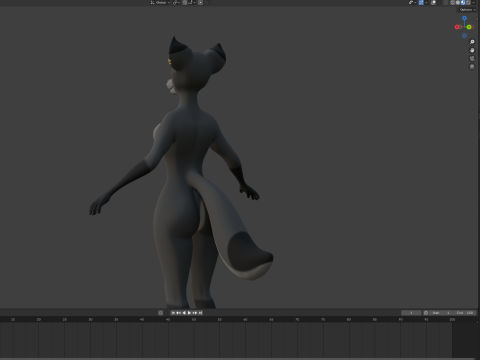Open the gizmo settings dropdown arrow
480x360 pixels.
pyautogui.click(x=426, y=2)
